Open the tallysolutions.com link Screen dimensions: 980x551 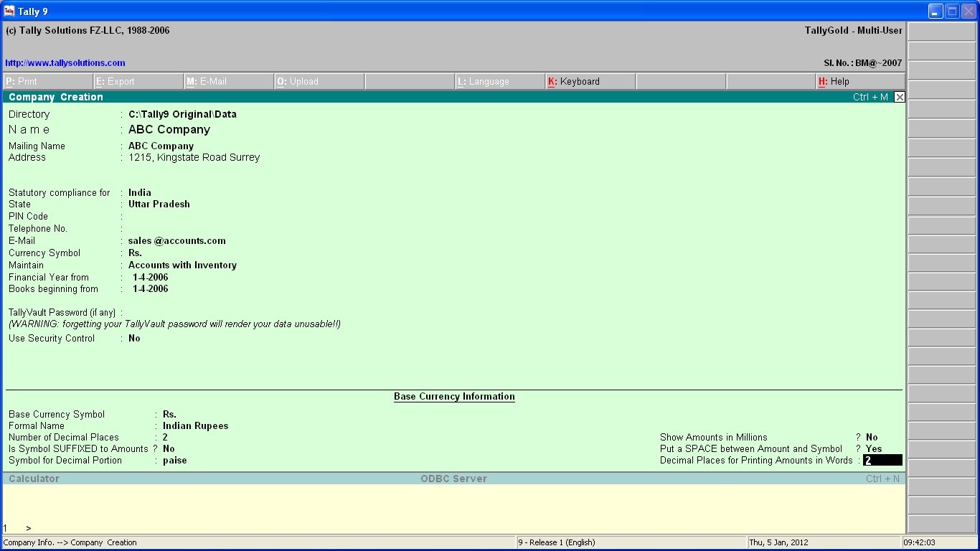pyautogui.click(x=65, y=63)
